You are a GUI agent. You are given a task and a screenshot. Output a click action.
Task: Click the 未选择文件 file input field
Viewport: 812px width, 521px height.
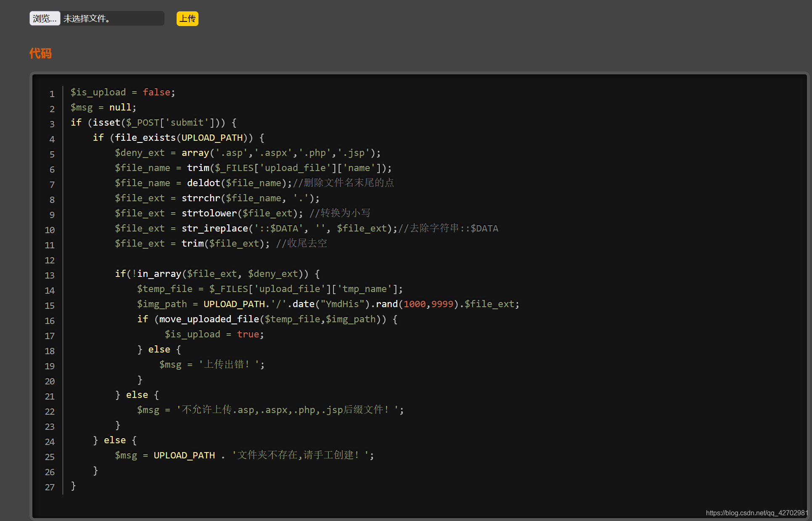pyautogui.click(x=111, y=18)
